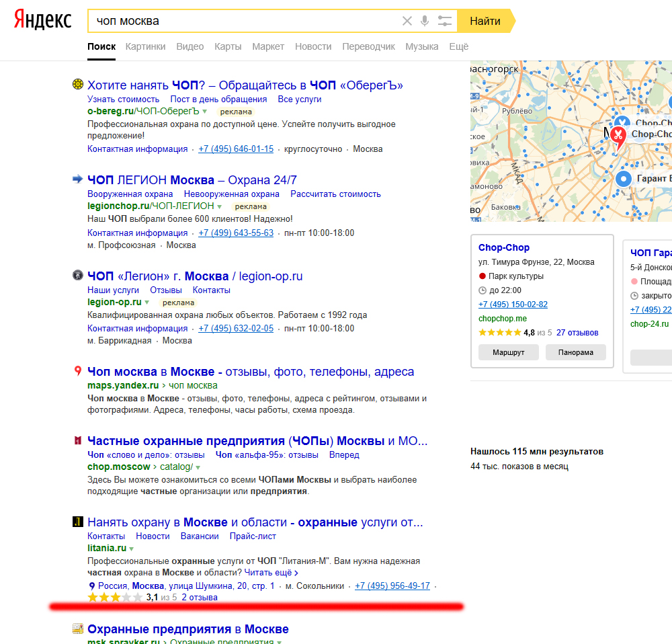Image resolution: width=672 pixels, height=644 pixels.
Task: Click the Яндекс logo
Action: (x=43, y=20)
